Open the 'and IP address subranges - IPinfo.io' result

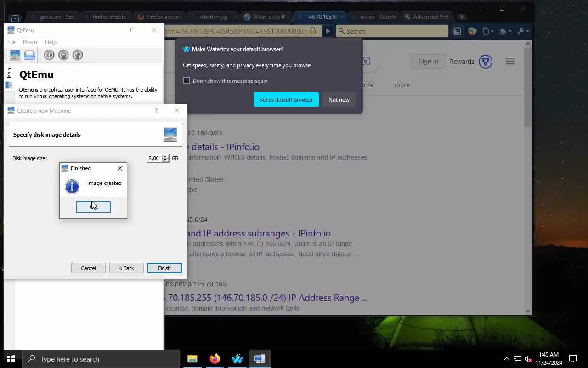pyautogui.click(x=259, y=233)
